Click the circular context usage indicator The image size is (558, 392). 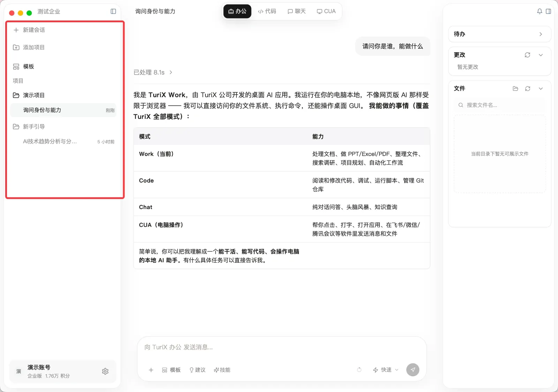pyautogui.click(x=359, y=370)
